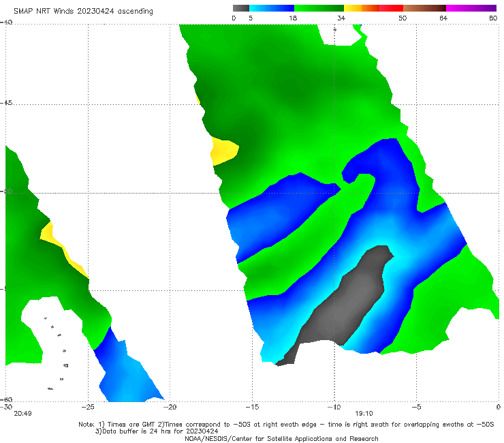Screen dimensions: 504x443
Task: Click the magenta-purple segment of the color bar
Action: click(471, 8)
